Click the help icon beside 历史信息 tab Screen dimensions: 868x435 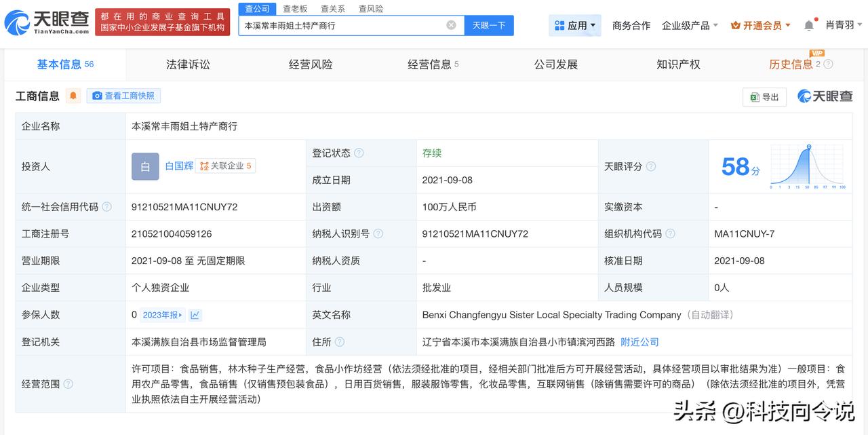pos(828,64)
